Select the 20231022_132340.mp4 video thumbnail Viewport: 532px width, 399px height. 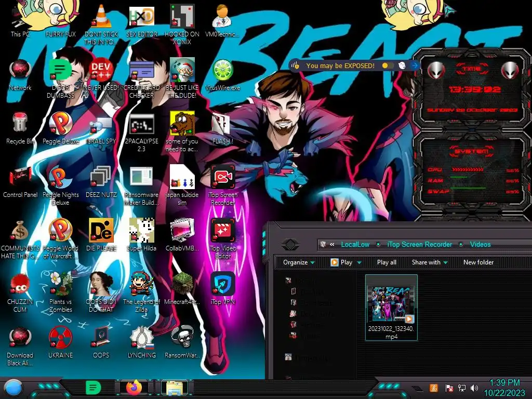pyautogui.click(x=391, y=308)
